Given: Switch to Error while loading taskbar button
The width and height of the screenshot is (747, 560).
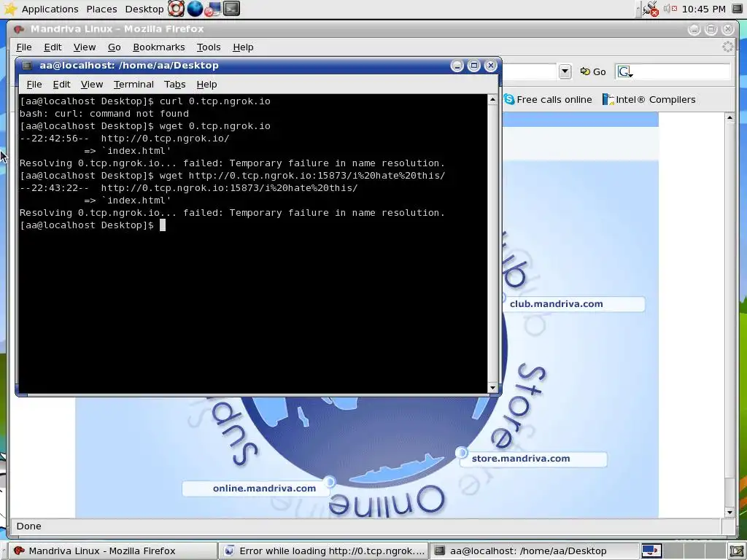Looking at the screenshot, I should (324, 551).
